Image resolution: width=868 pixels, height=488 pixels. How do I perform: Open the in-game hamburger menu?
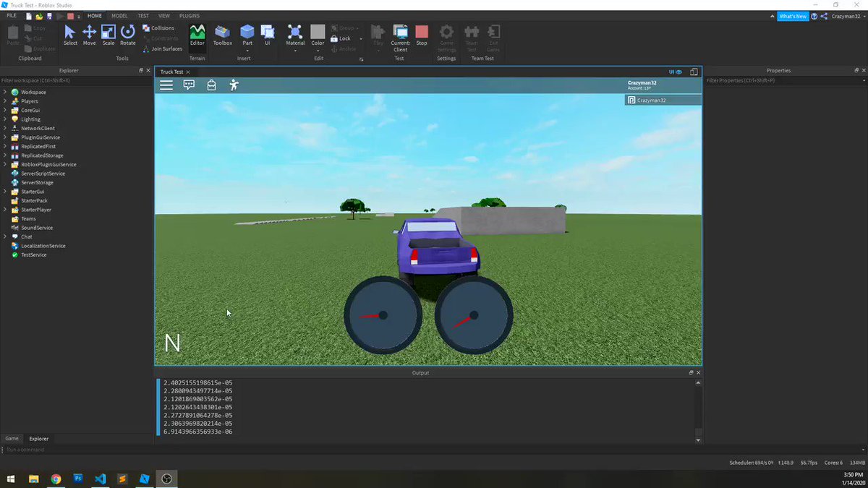(x=166, y=85)
